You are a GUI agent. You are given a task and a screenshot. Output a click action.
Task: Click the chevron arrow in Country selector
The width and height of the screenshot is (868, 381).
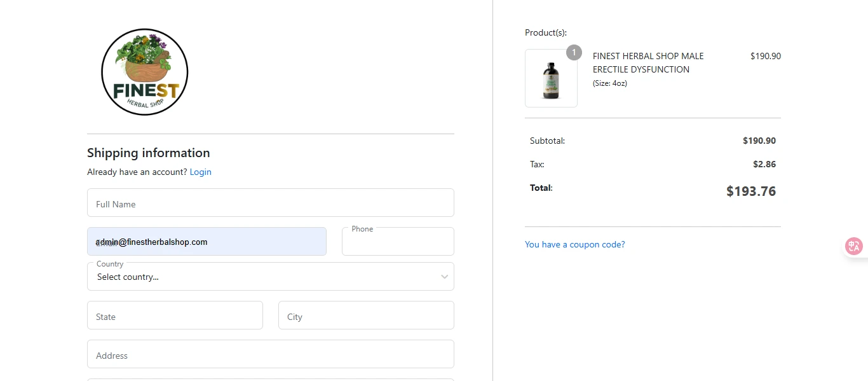[x=444, y=277]
